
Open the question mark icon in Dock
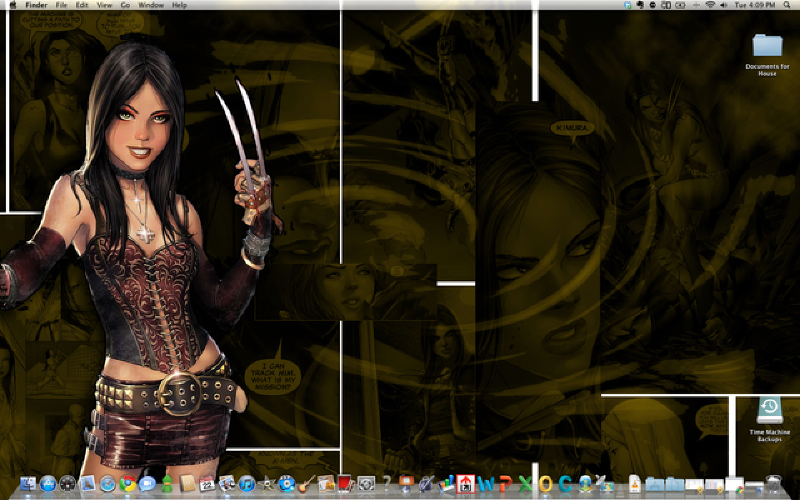click(386, 483)
